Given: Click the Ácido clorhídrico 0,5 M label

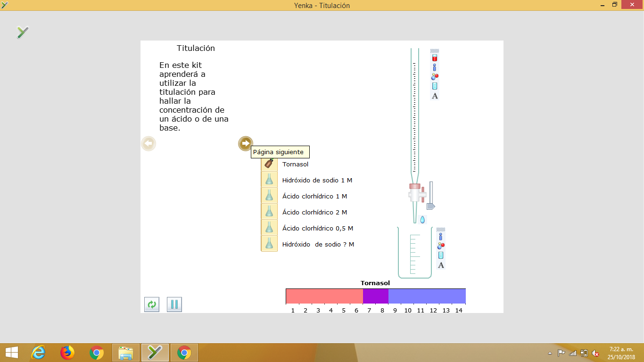Looking at the screenshot, I should coord(318,228).
